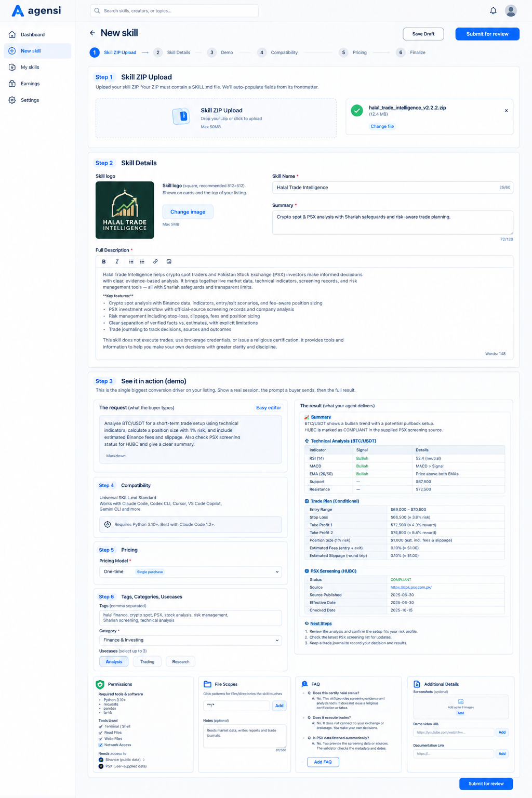Click the FAQ chat bubble icon

pos(305,684)
